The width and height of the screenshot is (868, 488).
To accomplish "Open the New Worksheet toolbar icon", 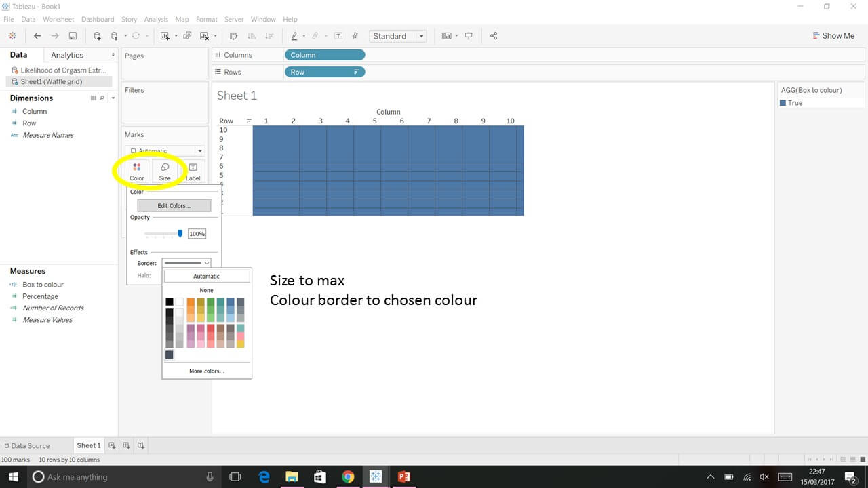I will (165, 35).
